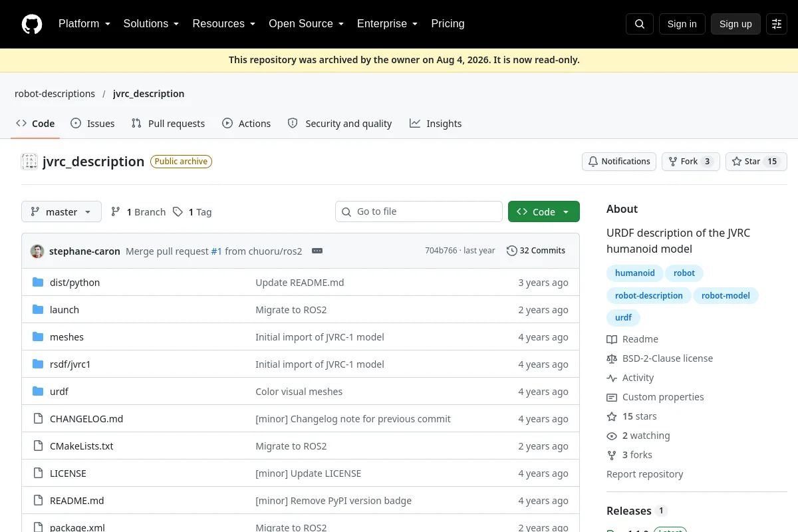Screen dimensions: 798x532
Task: Click the stephane-caron author link
Action: [84, 251]
